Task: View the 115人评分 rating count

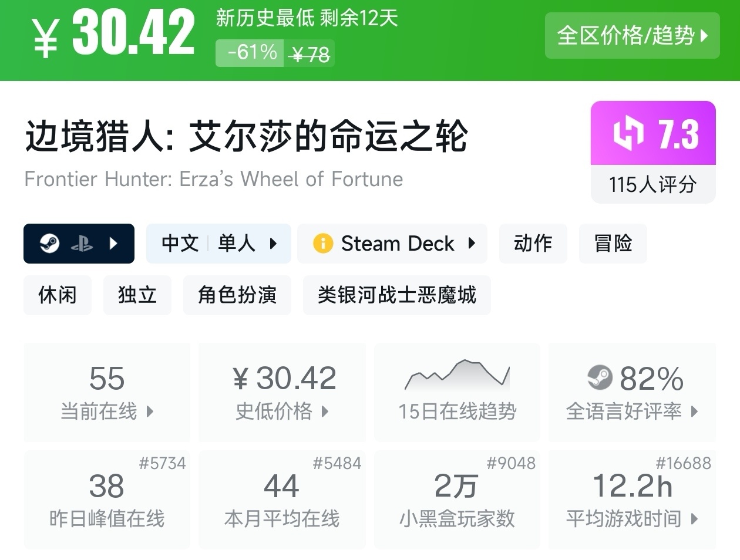Action: (652, 184)
